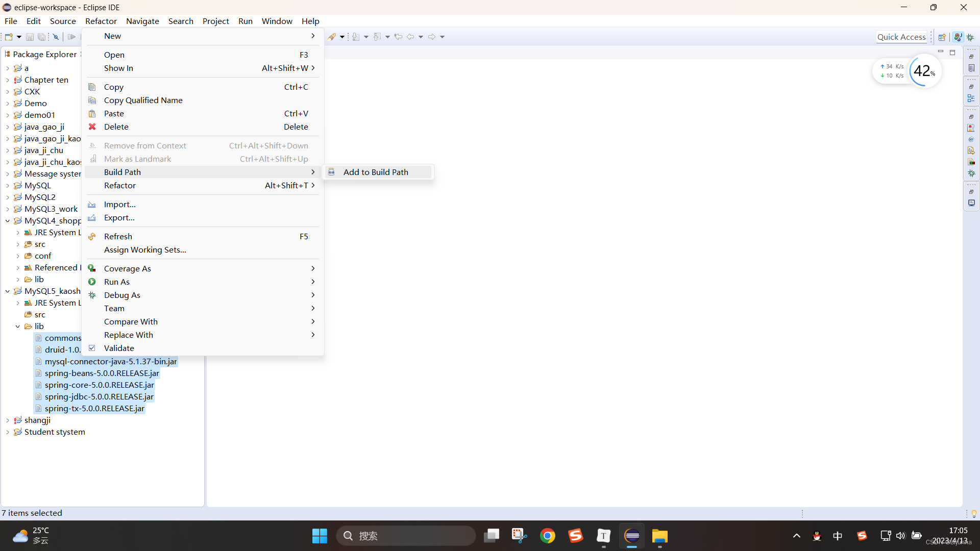Toggle Skip All Breakpoints in toolbar
This screenshot has height=551, width=980.
click(56, 37)
